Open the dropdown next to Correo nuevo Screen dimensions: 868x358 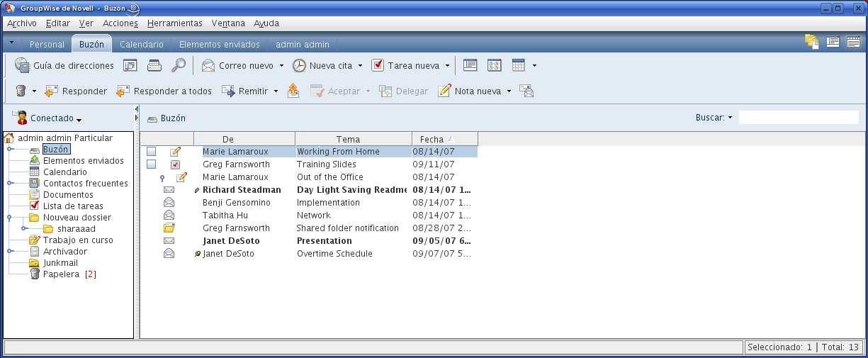(x=281, y=66)
